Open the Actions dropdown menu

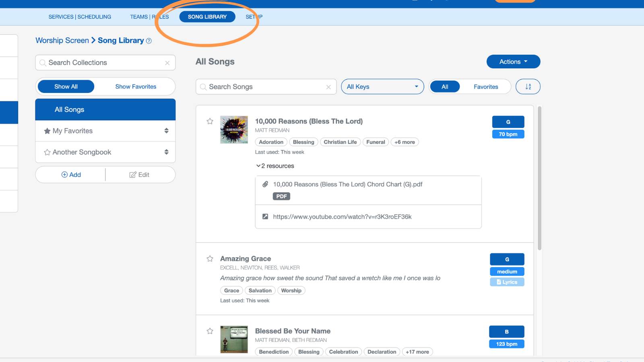pyautogui.click(x=513, y=62)
